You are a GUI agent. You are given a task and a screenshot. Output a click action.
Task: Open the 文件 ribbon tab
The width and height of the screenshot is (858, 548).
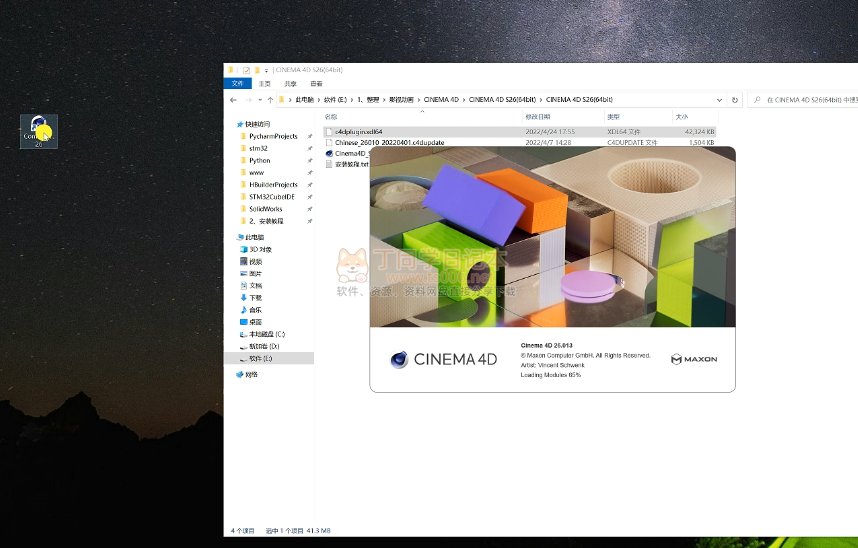[239, 84]
